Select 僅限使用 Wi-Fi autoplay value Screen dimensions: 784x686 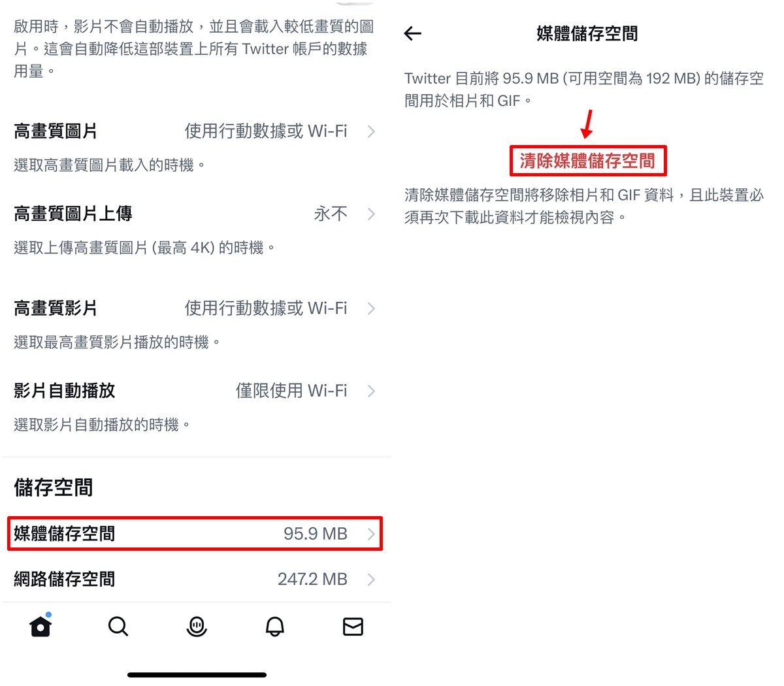point(291,391)
